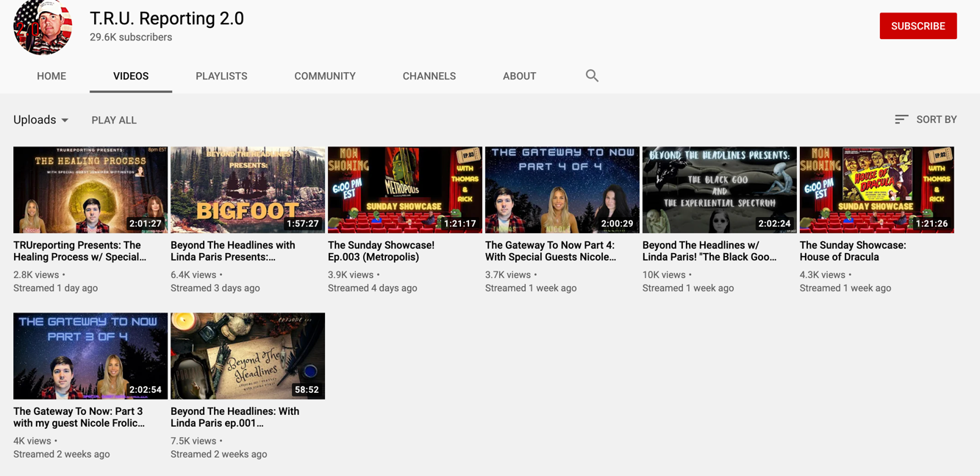Open The Black Goo episode thumbnail
980x476 pixels.
pos(719,189)
